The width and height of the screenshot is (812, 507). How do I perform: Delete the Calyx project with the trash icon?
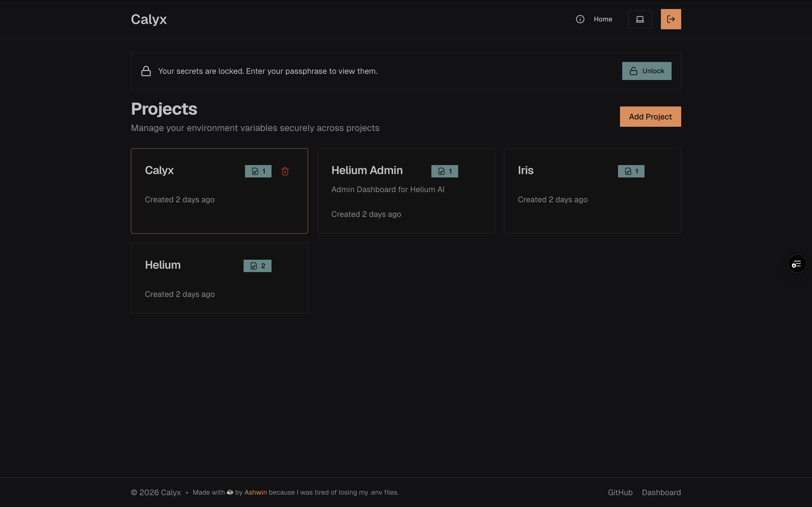(x=285, y=171)
